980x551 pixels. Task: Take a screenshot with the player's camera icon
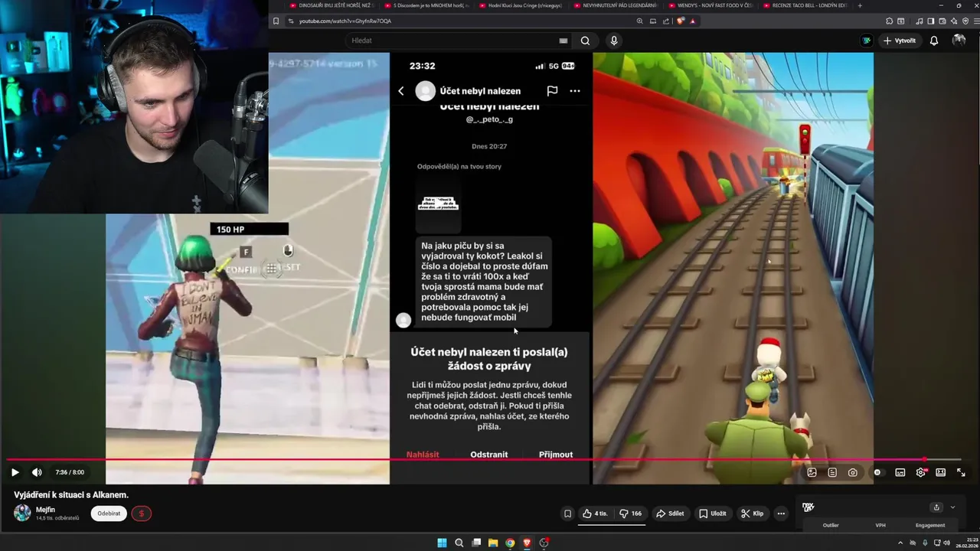(853, 472)
